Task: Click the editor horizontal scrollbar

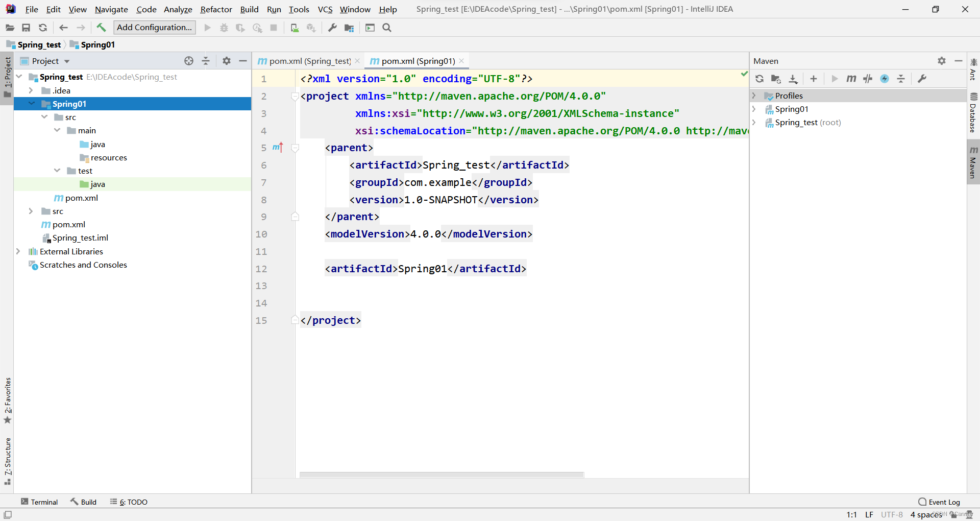Action: [x=442, y=475]
